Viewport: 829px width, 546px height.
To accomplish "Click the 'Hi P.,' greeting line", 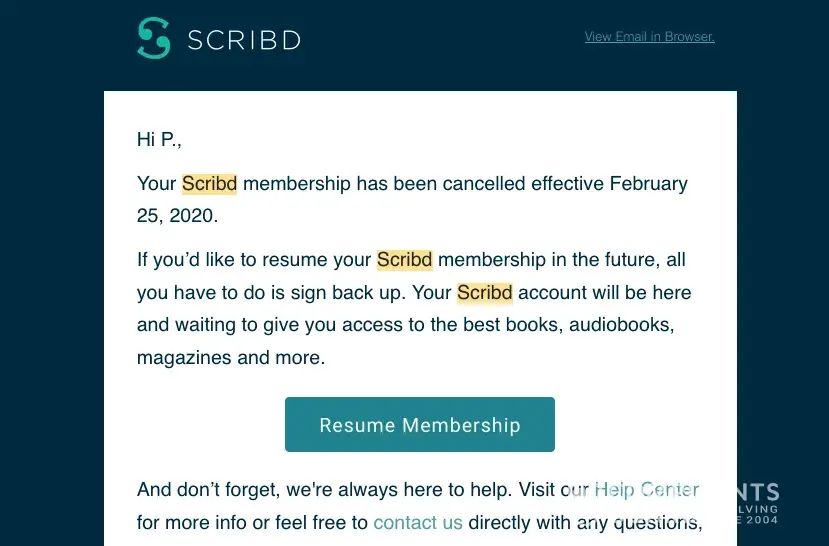I will coord(159,140).
